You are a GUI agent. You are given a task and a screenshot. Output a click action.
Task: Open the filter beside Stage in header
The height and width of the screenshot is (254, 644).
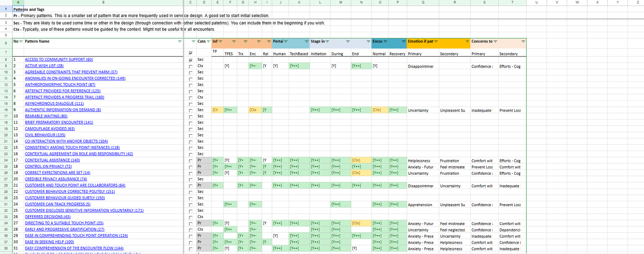[327, 41]
